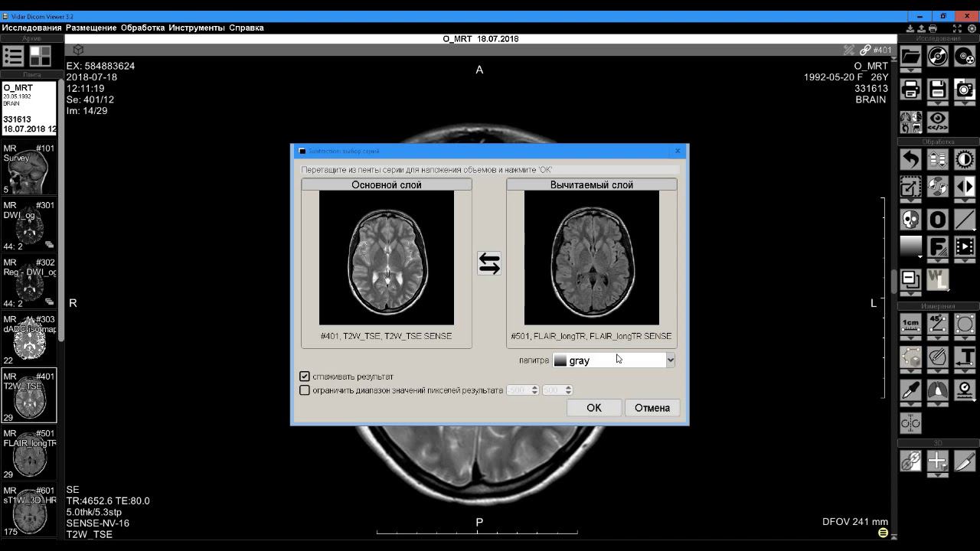The image size is (980, 551).
Task: Expand dropdown arrow below the floppy disk icon
Action: tap(937, 103)
